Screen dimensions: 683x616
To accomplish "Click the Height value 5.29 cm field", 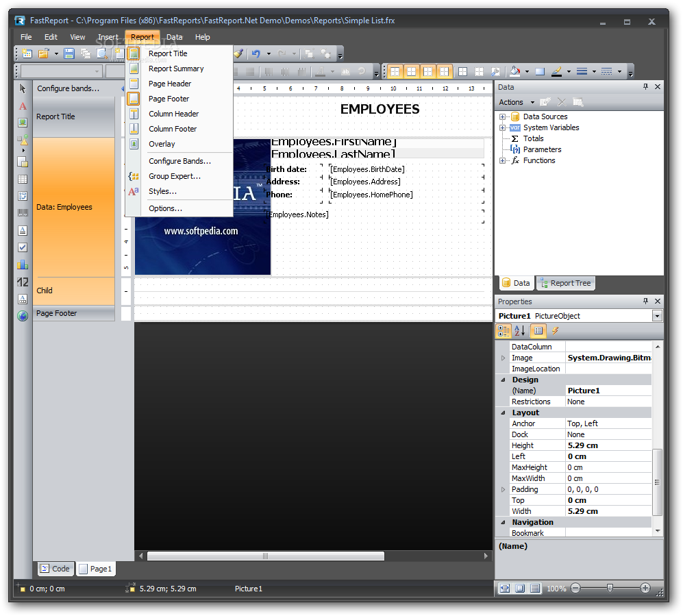I will point(608,445).
